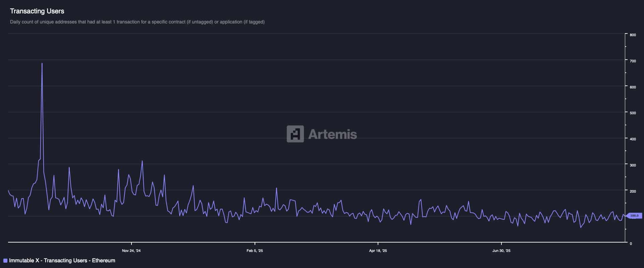Click the 100.0 current value tag
Viewport: 644px width, 268px height.
coord(634,216)
